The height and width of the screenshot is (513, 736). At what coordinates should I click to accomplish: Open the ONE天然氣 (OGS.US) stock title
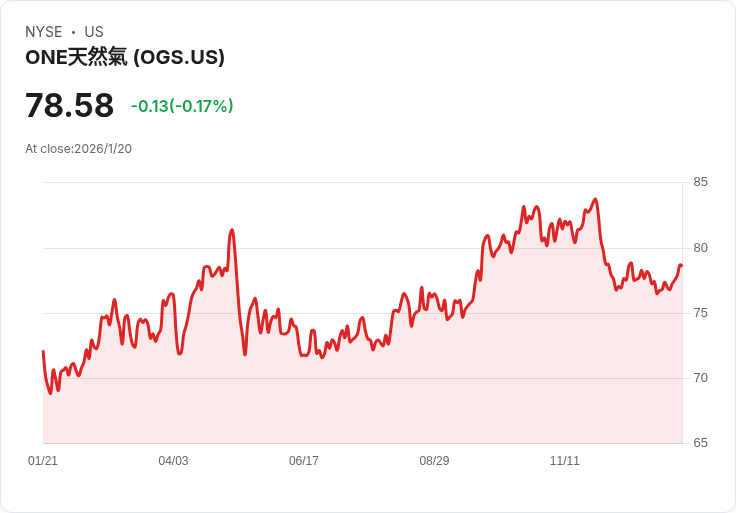coord(125,57)
